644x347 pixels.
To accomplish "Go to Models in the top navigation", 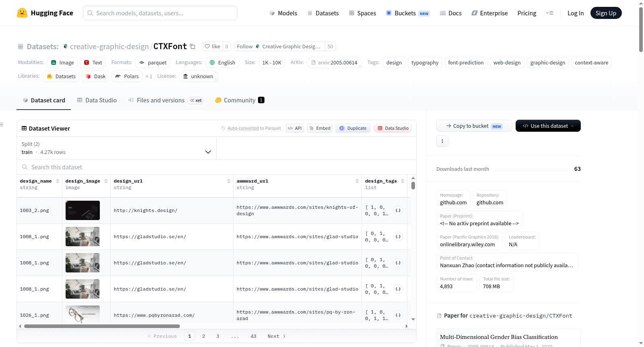I will tap(283, 13).
